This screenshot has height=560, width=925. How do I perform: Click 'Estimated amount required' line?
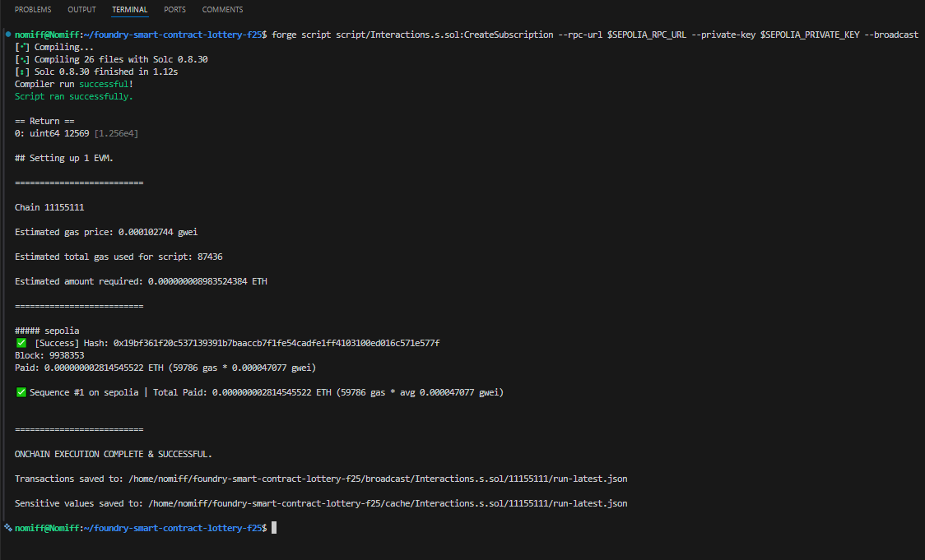[141, 282]
